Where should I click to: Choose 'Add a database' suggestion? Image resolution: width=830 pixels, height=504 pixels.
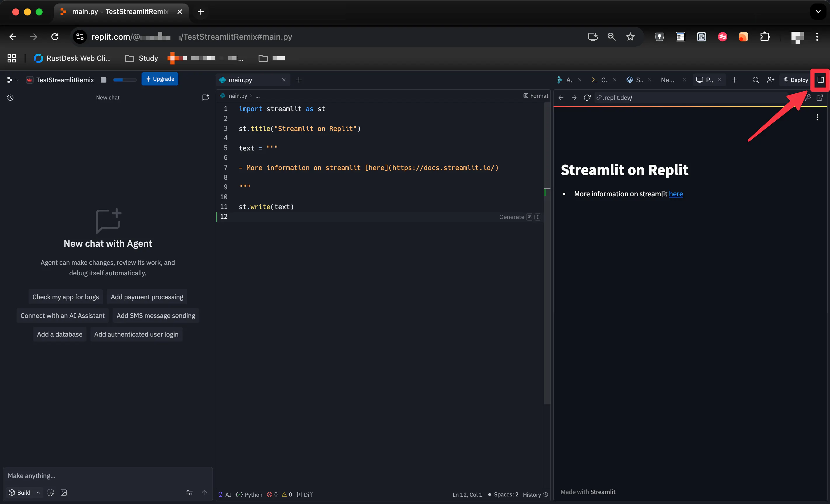click(x=60, y=334)
